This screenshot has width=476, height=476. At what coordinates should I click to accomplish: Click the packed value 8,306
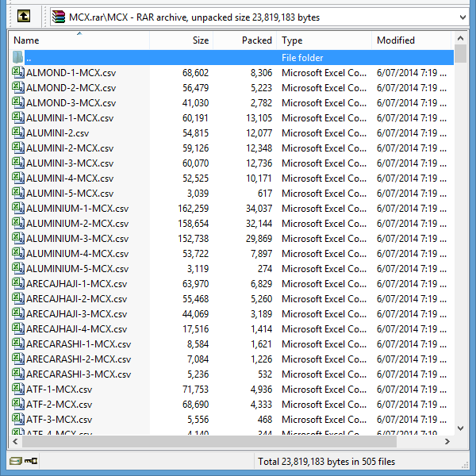[261, 73]
